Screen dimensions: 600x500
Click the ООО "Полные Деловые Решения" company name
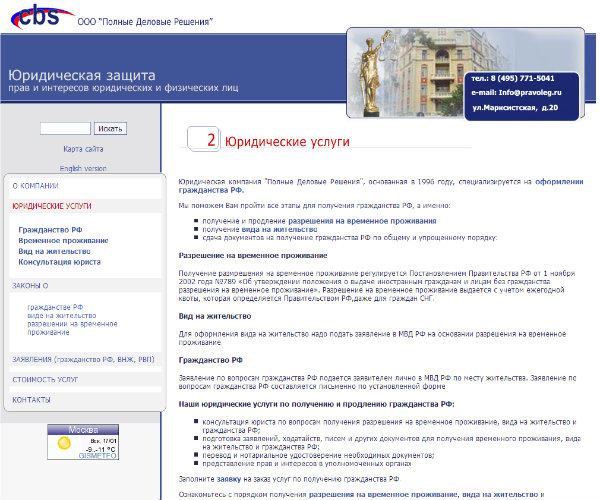pos(145,22)
